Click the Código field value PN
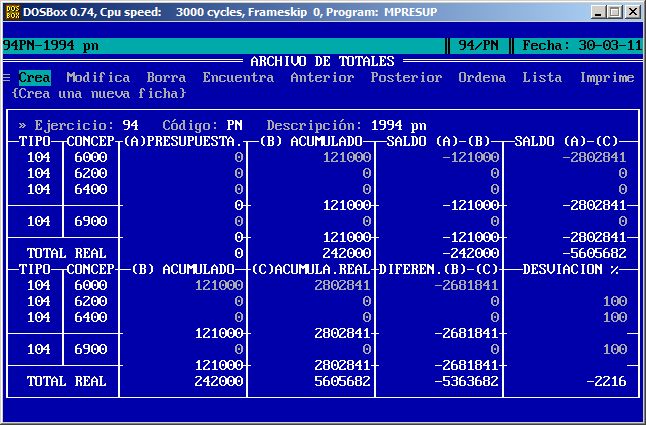The height and width of the screenshot is (425, 646). (234, 125)
